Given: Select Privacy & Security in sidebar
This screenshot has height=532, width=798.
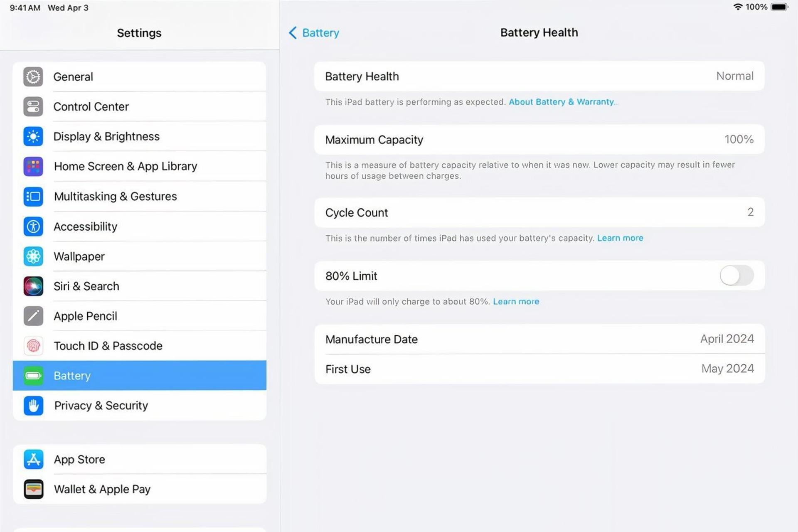Looking at the screenshot, I should pyautogui.click(x=140, y=405).
